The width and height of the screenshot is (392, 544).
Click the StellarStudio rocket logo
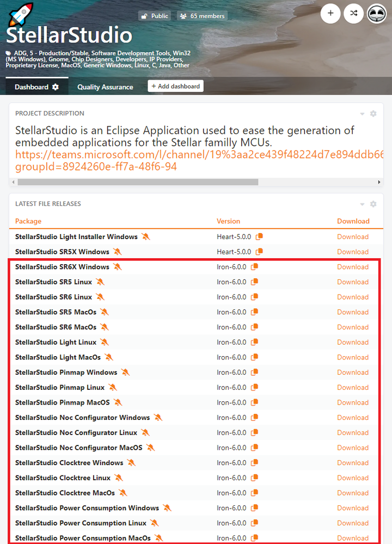pyautogui.click(x=21, y=14)
